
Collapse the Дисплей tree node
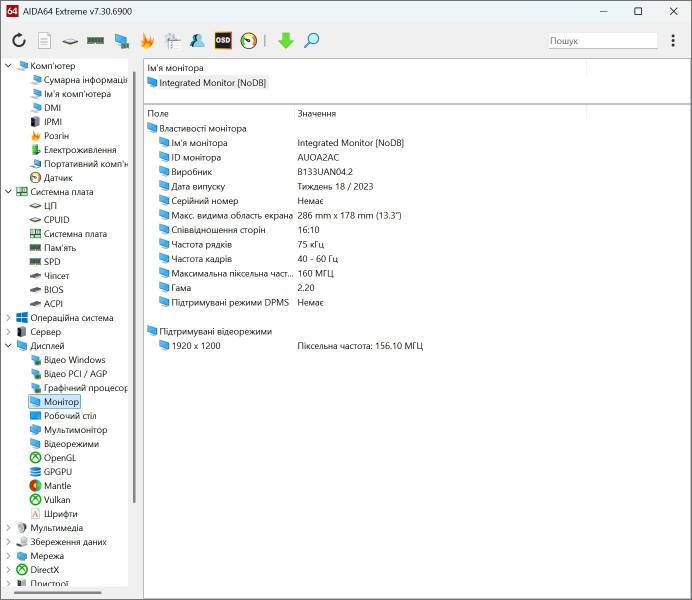tap(8, 346)
